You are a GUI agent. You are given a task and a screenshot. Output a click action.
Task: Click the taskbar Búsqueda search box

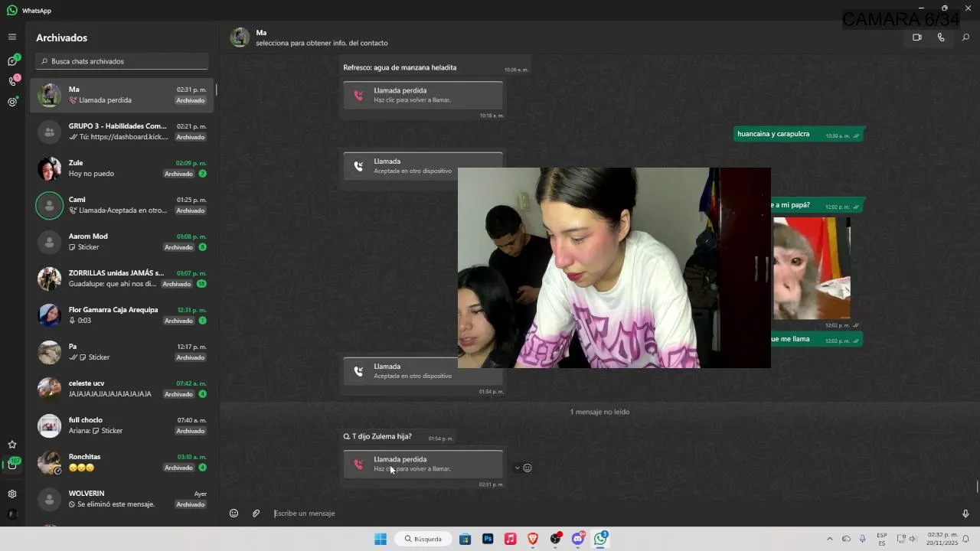point(423,539)
